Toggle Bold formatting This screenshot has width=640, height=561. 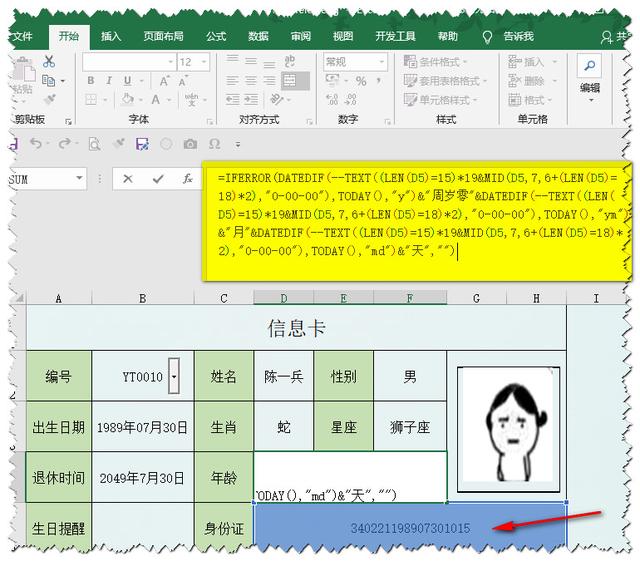[91, 80]
